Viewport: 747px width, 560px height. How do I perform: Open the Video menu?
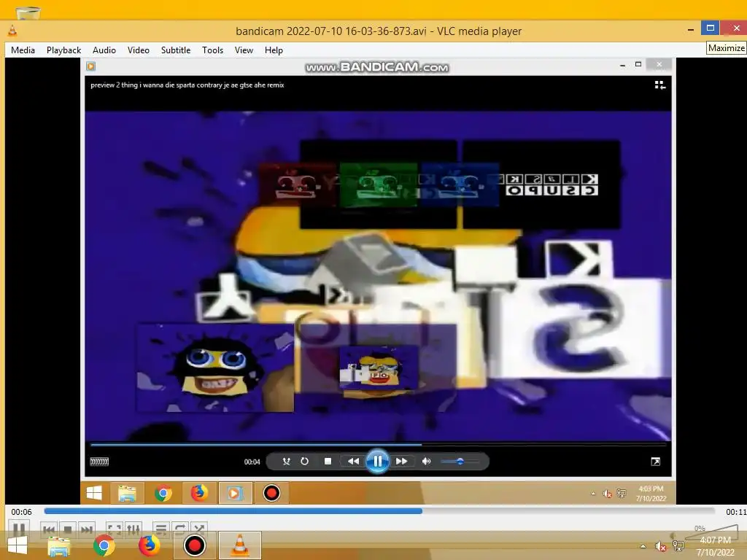pyautogui.click(x=139, y=50)
